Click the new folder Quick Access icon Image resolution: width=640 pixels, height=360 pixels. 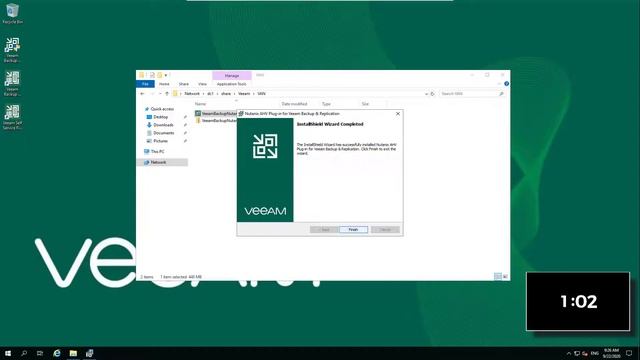[x=160, y=75]
